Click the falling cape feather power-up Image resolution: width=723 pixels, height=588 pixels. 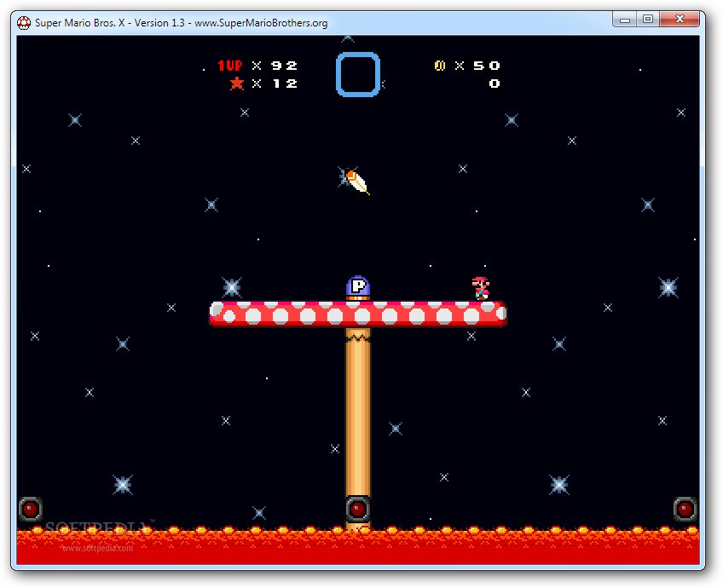tap(357, 182)
